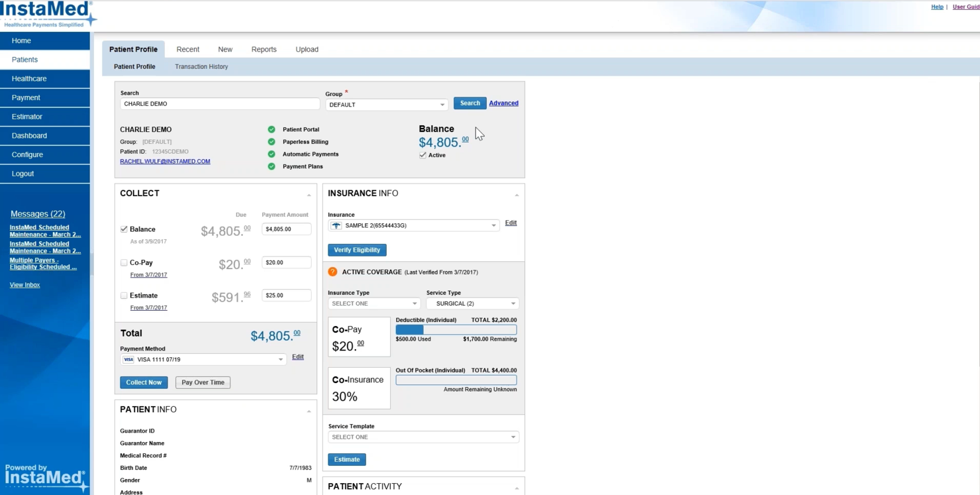Screen dimensions: 980x495
Task: Click the Pay Over Time button
Action: coord(203,382)
